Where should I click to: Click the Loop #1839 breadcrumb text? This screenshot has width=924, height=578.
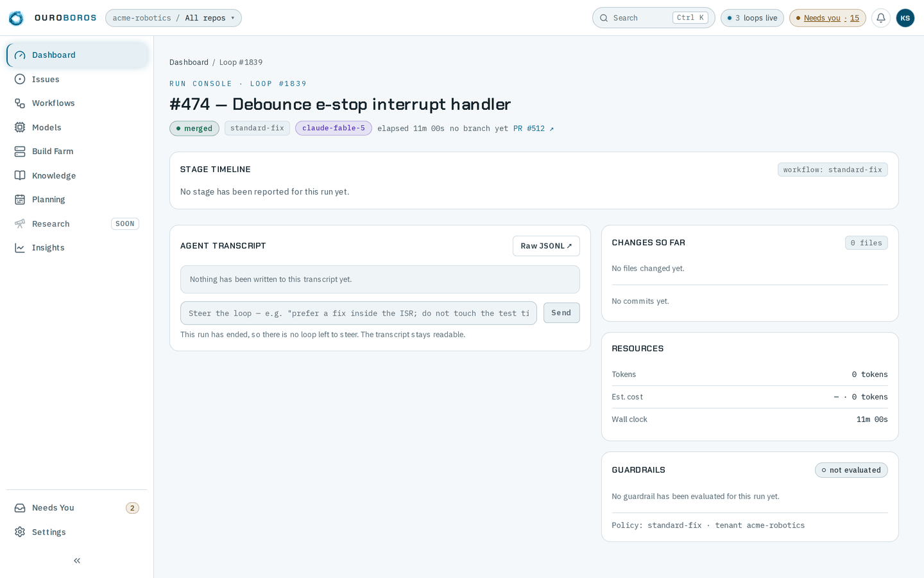pyautogui.click(x=241, y=62)
